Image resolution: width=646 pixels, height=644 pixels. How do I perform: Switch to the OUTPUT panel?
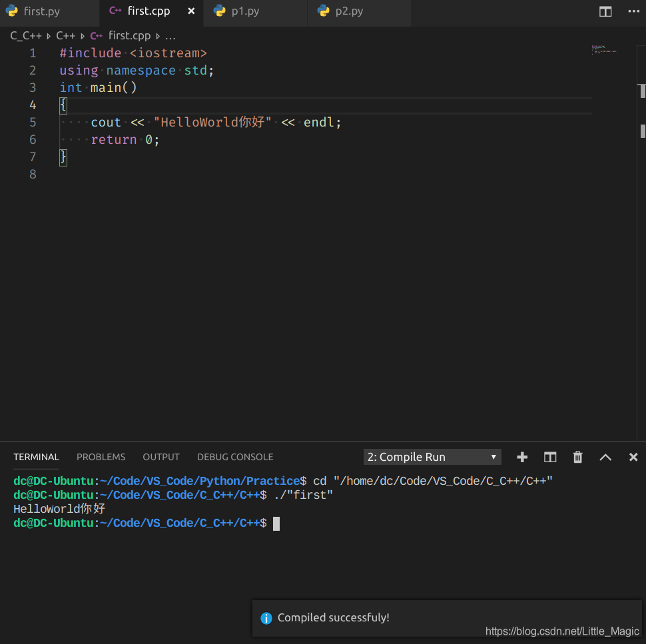click(161, 457)
